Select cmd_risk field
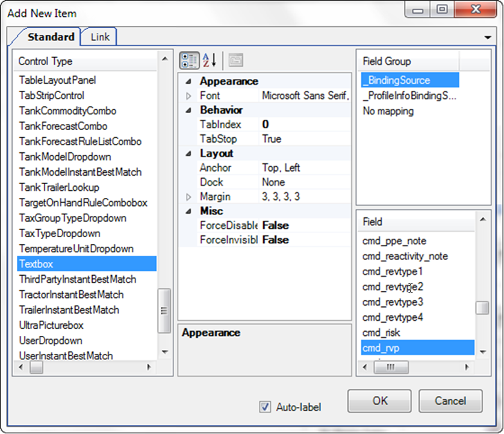Screen dimensions: 504x434 click(x=381, y=333)
